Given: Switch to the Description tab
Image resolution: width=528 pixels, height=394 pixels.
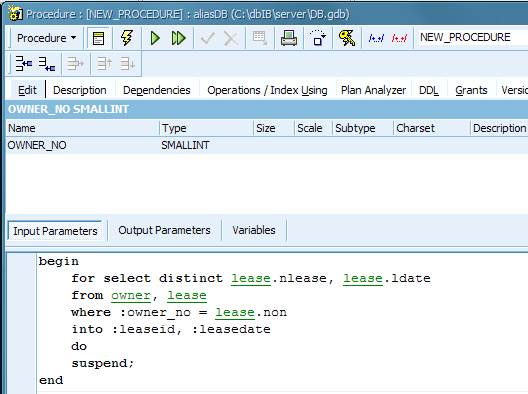Looking at the screenshot, I should 80,90.
